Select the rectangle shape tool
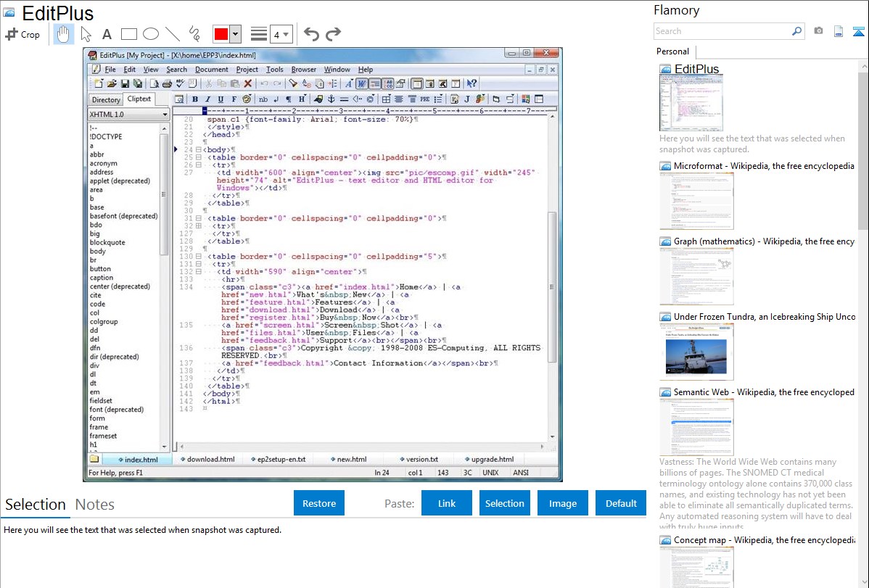The width and height of the screenshot is (869, 588). 129,34
